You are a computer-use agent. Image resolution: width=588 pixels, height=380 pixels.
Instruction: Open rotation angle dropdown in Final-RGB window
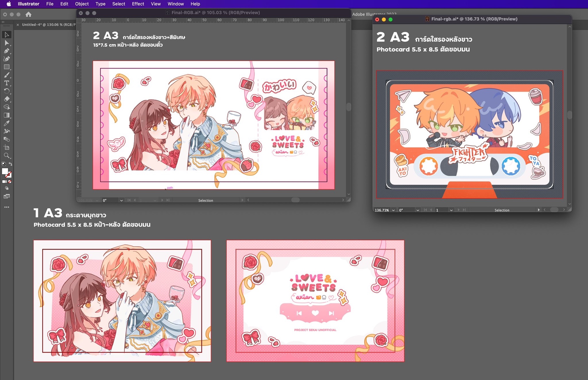coord(121,200)
